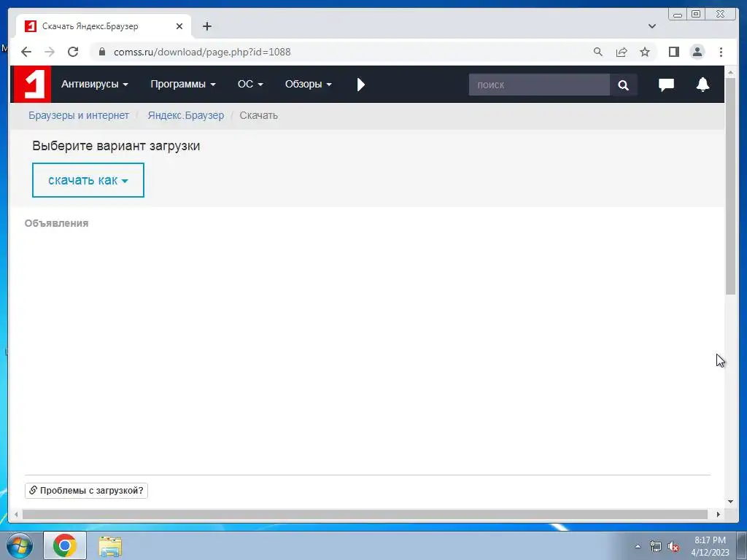Viewport: 747px width, 560px height.
Task: Click the site search magnifier button
Action: pos(623,85)
